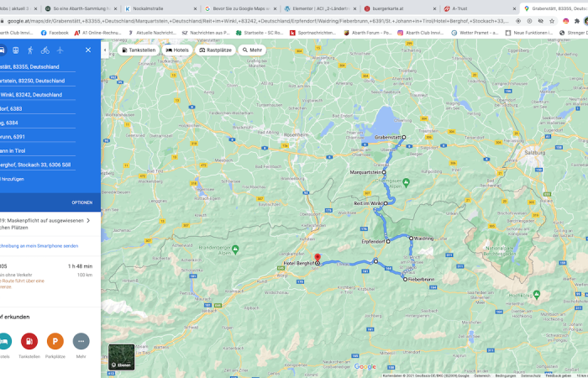Filter map by Hotels chip
Image resolution: width=588 pixels, height=378 pixels.
tap(177, 50)
